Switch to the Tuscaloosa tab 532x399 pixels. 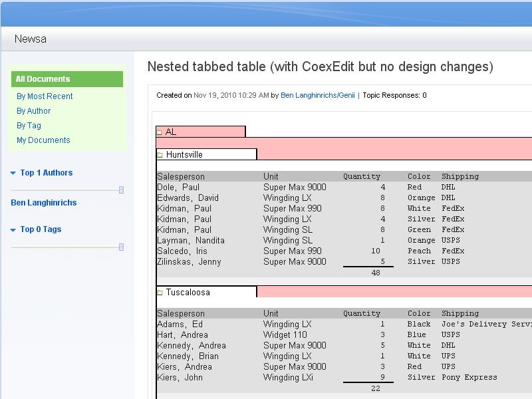point(188,293)
